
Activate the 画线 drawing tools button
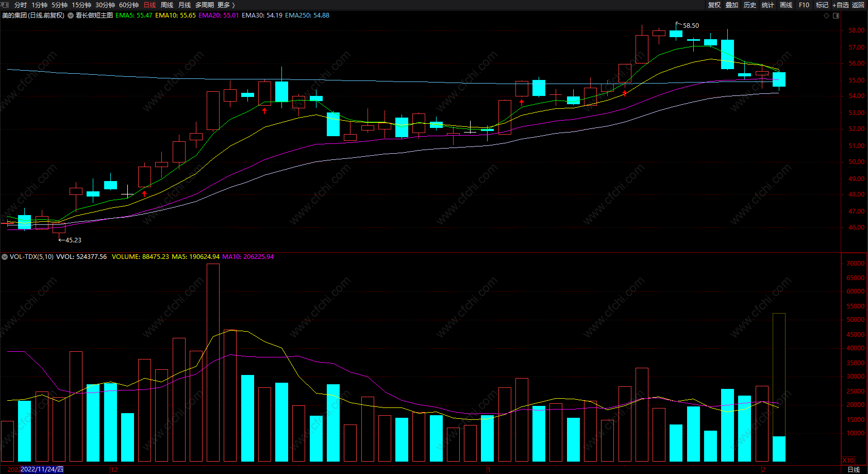pos(786,5)
